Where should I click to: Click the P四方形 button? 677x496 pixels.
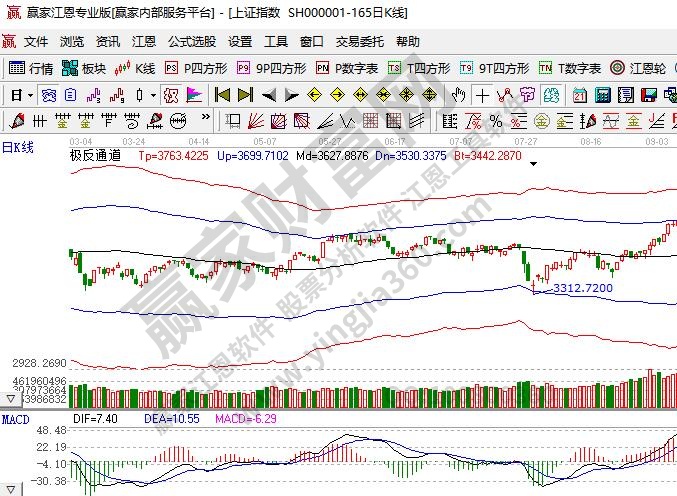[x=196, y=69]
